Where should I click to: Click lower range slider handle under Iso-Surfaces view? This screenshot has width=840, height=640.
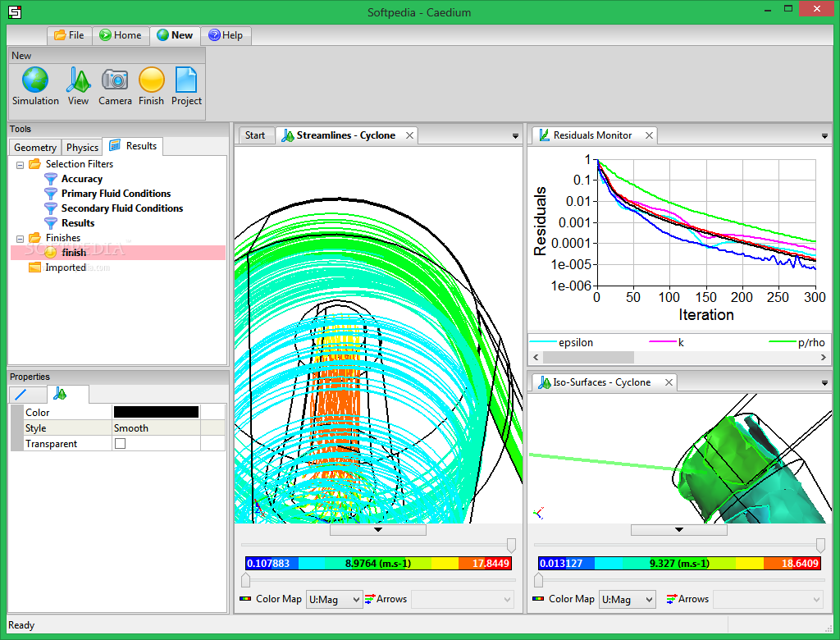[x=538, y=580]
